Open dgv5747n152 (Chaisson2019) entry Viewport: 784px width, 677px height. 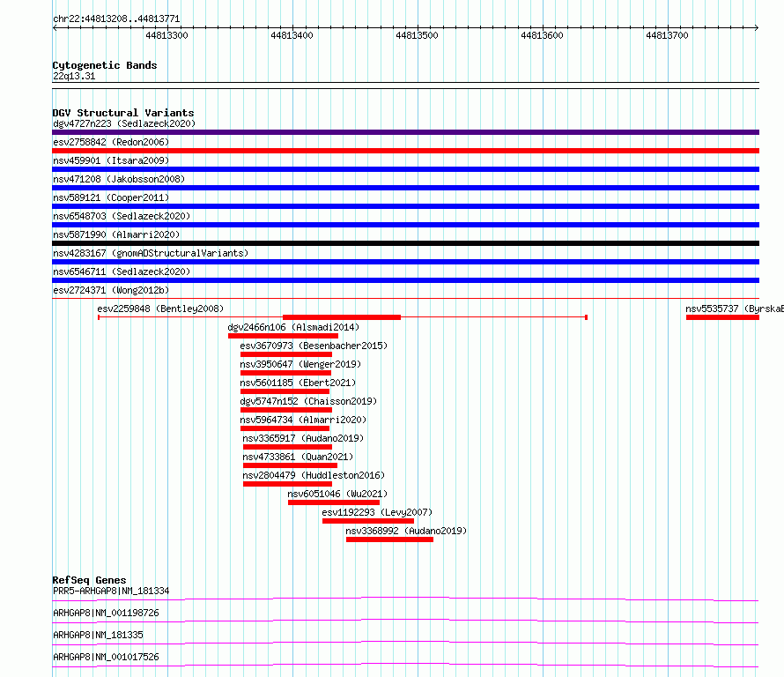(x=308, y=401)
